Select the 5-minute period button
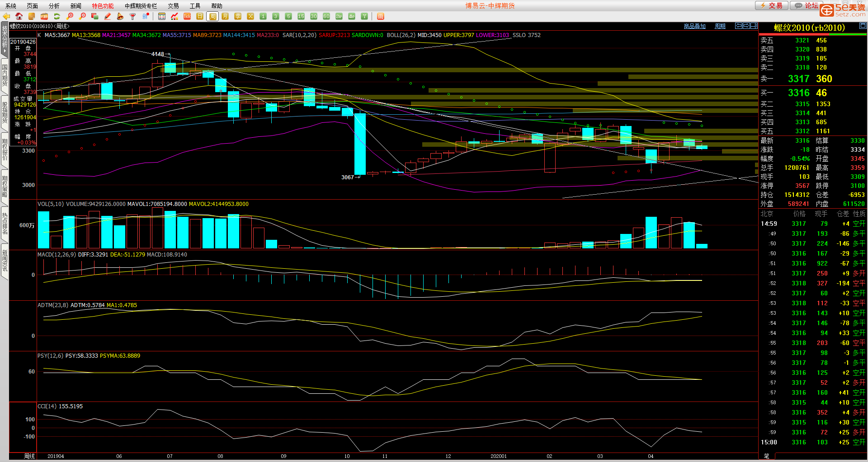The height and width of the screenshot is (462, 868). [288, 16]
